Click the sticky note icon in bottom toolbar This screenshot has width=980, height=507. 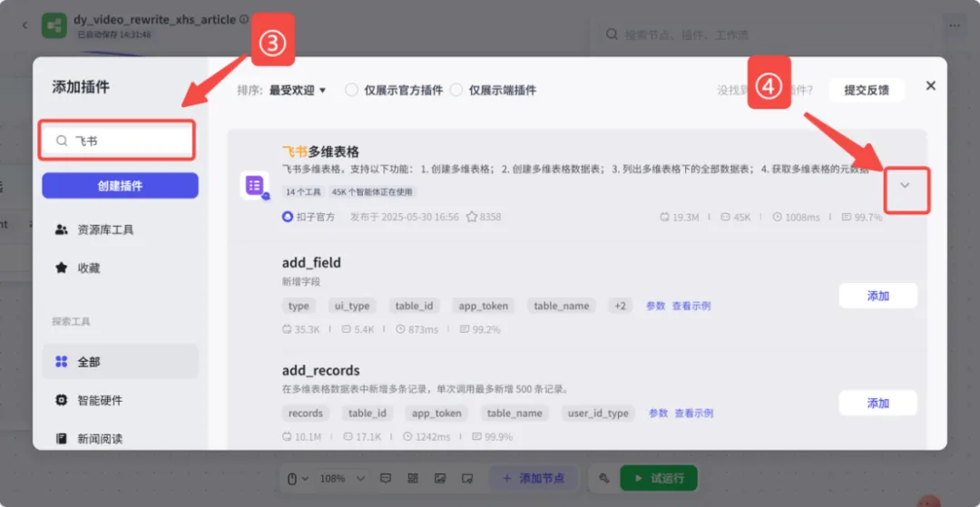click(x=466, y=478)
